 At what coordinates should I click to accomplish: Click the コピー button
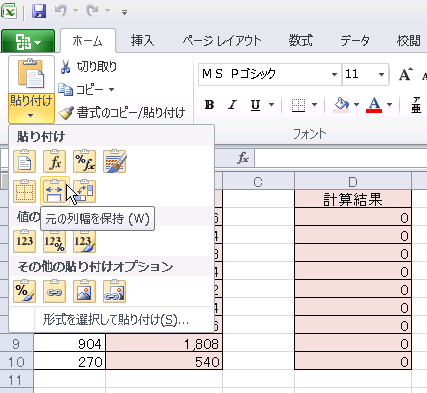click(81, 89)
